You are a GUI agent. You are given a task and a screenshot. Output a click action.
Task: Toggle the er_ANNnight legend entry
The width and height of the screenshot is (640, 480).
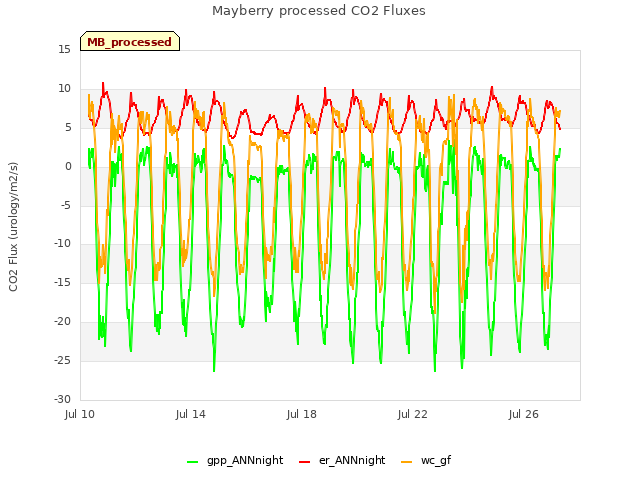[342, 460]
